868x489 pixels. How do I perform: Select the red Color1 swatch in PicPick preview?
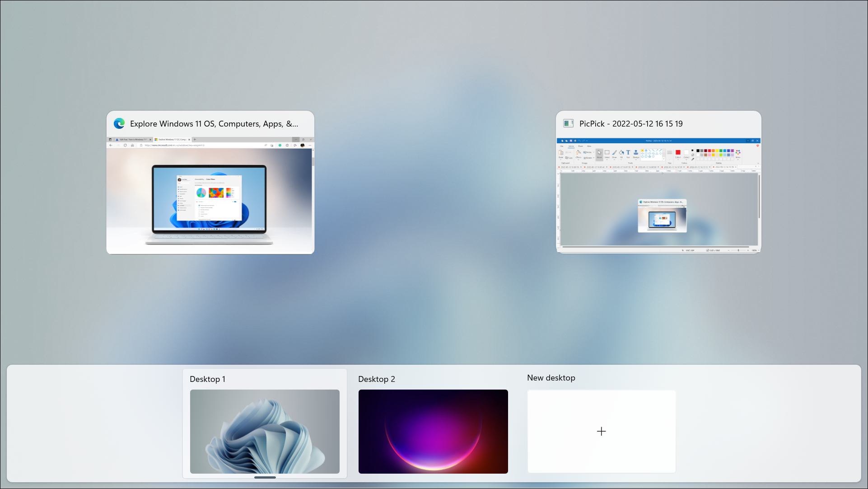coord(678,152)
